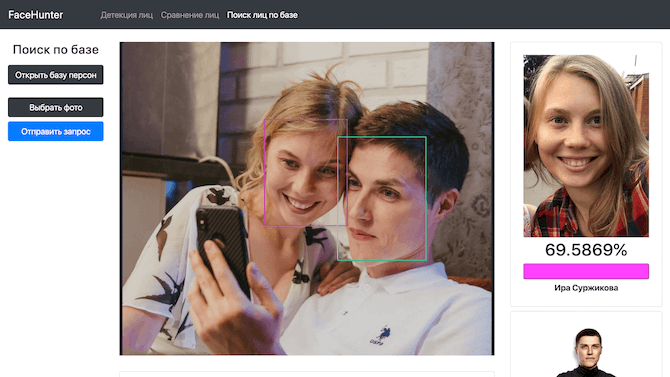
Task: Open Ира Суржикова match photo
Action: [x=586, y=146]
